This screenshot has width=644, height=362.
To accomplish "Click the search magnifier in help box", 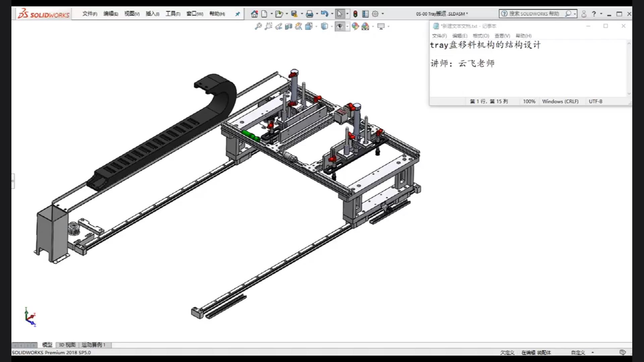I will coord(568,14).
